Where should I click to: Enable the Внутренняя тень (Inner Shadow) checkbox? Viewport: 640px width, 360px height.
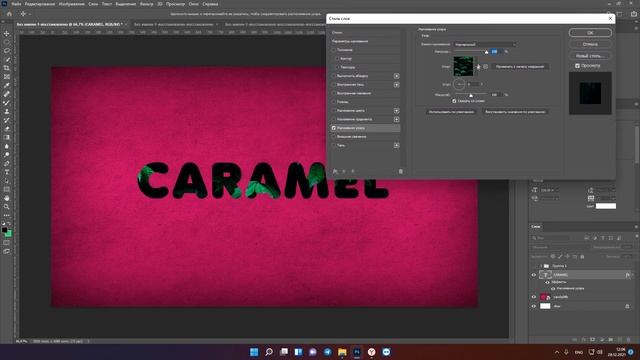coord(334,84)
